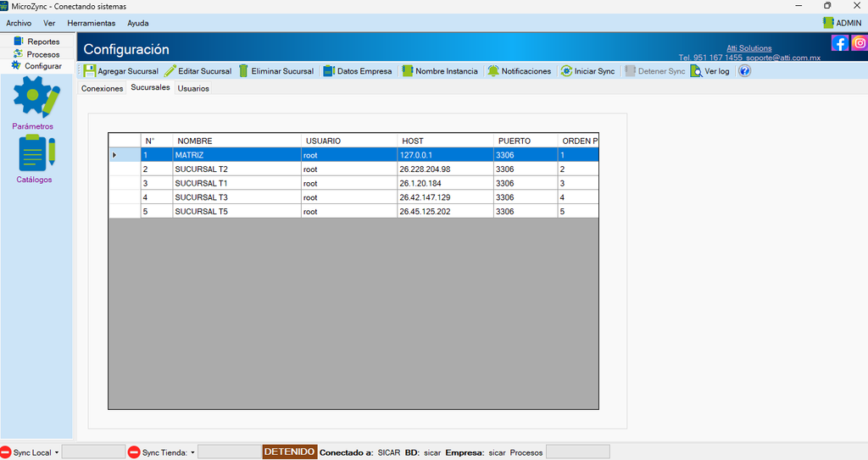Expand the Sync Local dropdown arrow
This screenshot has width=868, height=460.
(57, 453)
